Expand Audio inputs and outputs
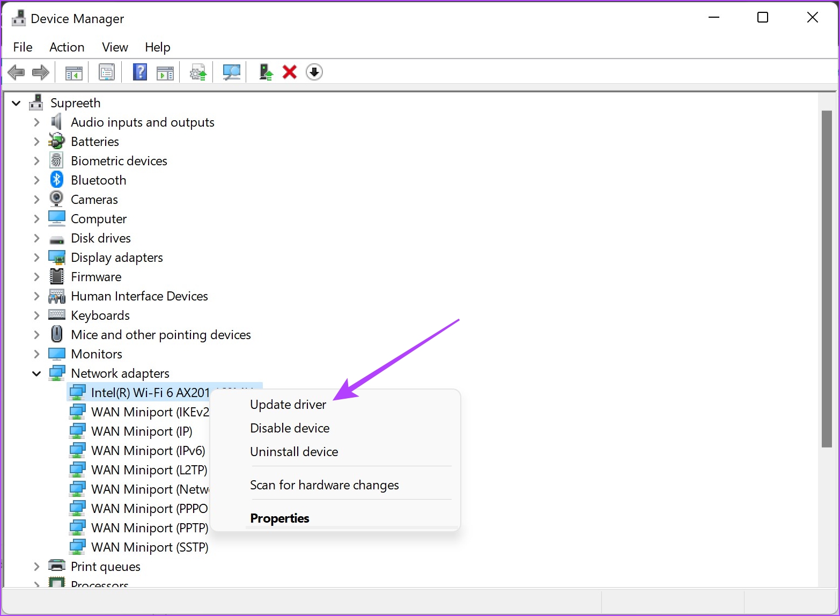Viewport: 840px width, 616px height. click(x=36, y=122)
